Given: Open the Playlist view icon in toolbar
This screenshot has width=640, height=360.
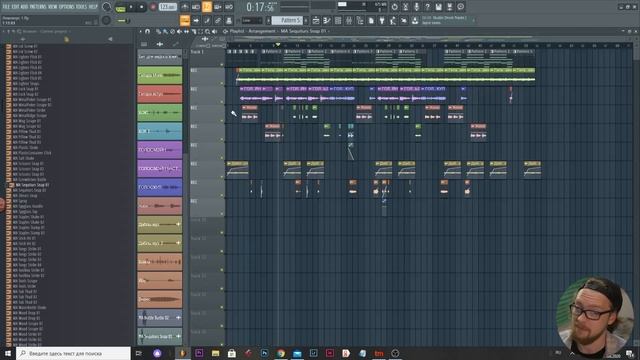Looking at the screenshot, I should 316,20.
